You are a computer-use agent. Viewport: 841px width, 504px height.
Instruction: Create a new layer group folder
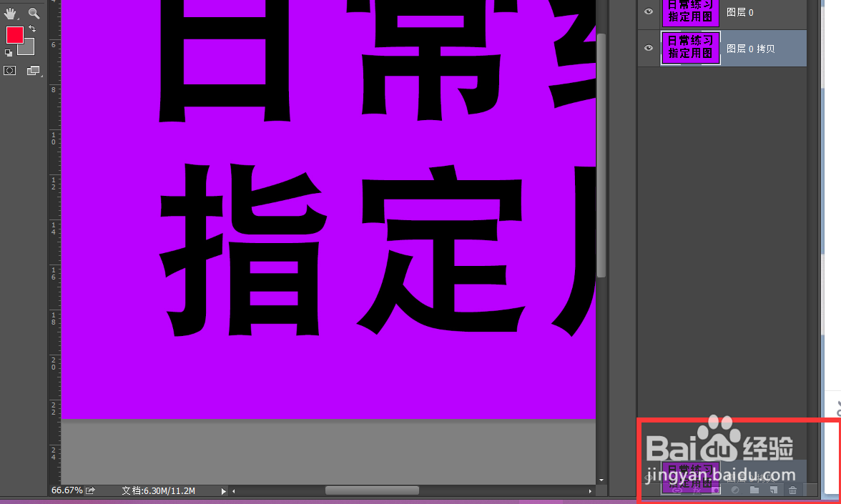coord(754,490)
